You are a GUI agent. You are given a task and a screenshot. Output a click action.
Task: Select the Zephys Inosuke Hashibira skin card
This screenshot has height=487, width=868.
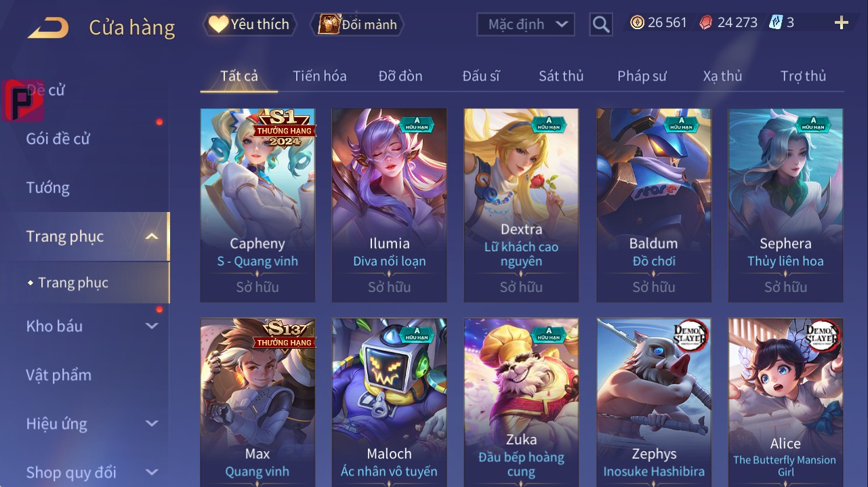(654, 402)
